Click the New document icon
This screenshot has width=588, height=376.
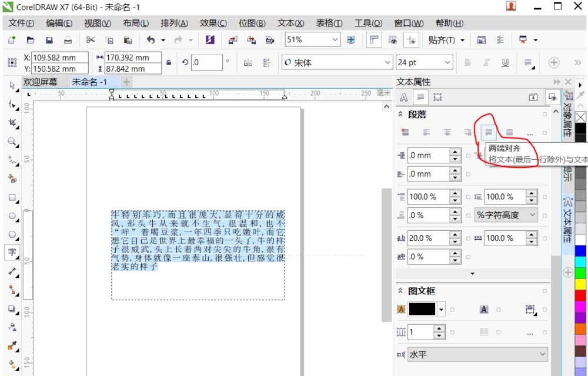point(12,40)
